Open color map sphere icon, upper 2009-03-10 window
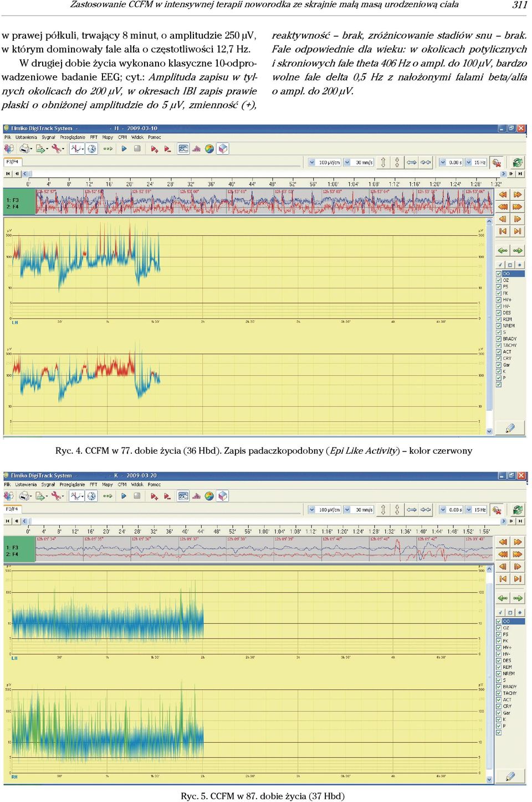 [209, 149]
